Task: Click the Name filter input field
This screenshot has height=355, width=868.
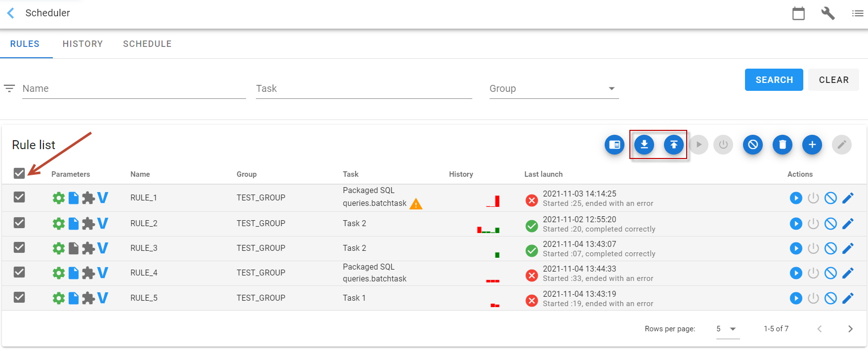Action: click(134, 89)
